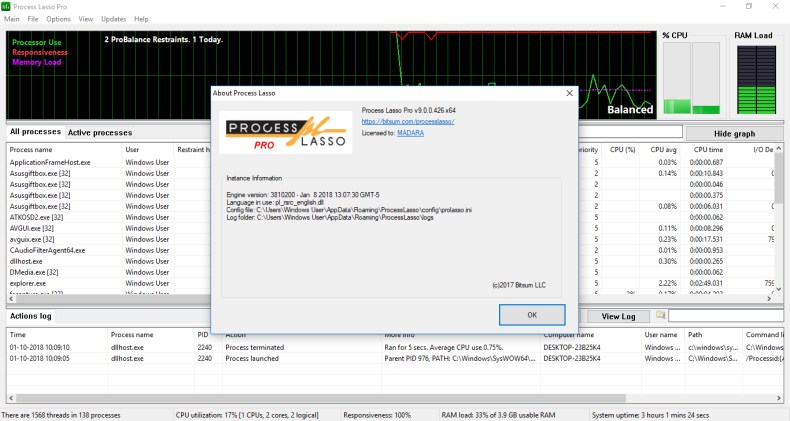Click the Responsiveness legend label

[x=40, y=52]
